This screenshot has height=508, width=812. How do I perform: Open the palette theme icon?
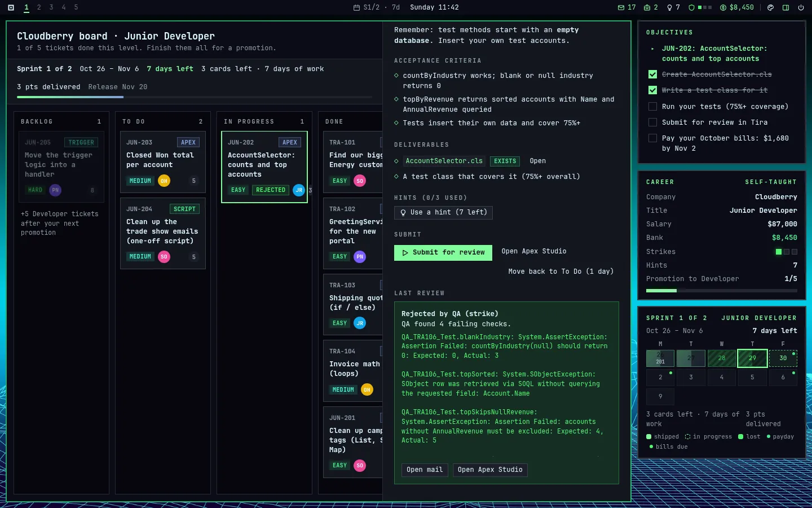[x=771, y=7]
